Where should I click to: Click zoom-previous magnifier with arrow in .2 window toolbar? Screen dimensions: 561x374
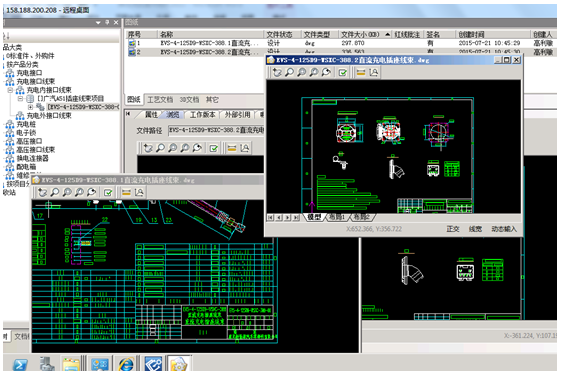tap(326, 73)
